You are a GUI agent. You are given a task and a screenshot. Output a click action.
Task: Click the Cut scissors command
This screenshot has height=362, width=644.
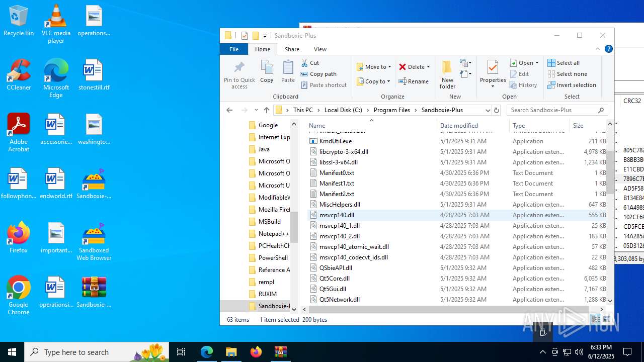(310, 63)
